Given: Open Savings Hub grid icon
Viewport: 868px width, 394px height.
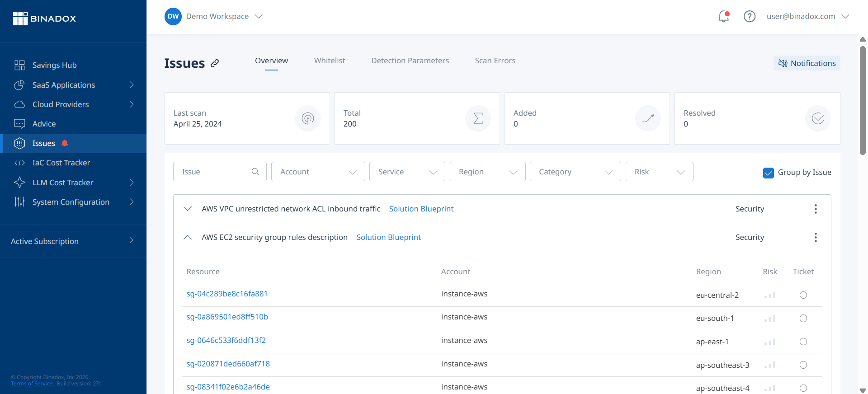Looking at the screenshot, I should click(x=19, y=65).
